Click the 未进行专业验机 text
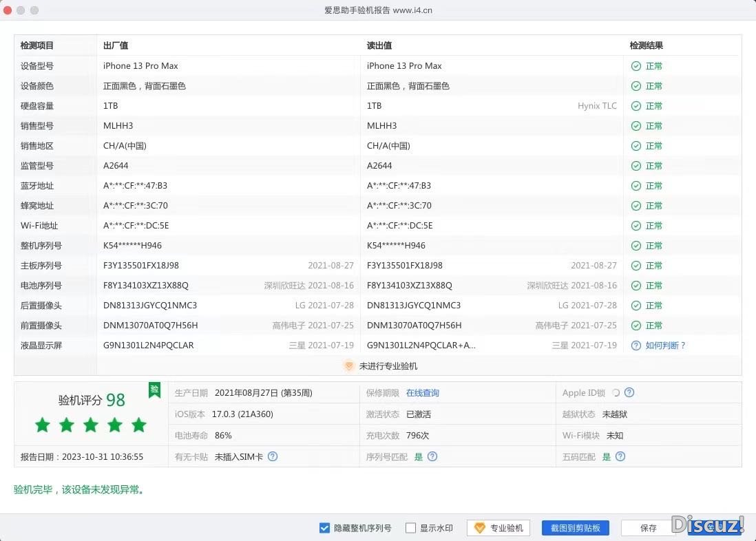This screenshot has height=541, width=756. coord(388,366)
